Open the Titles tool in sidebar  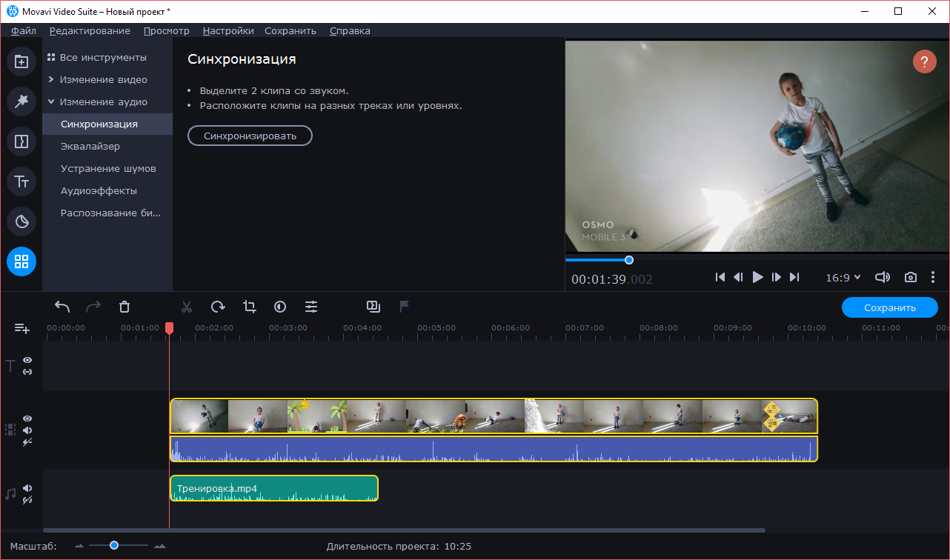pos(21,181)
